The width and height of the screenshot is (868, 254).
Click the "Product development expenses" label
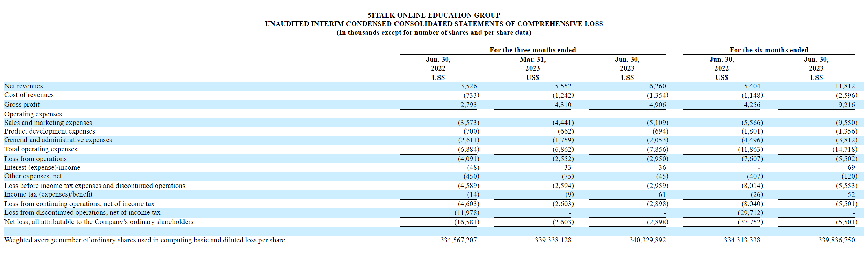(x=50, y=131)
